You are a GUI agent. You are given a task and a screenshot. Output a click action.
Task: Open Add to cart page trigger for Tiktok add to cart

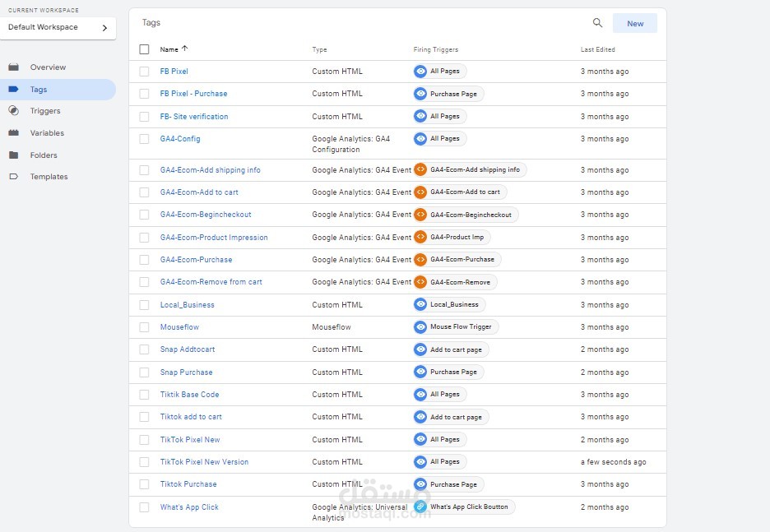(451, 417)
